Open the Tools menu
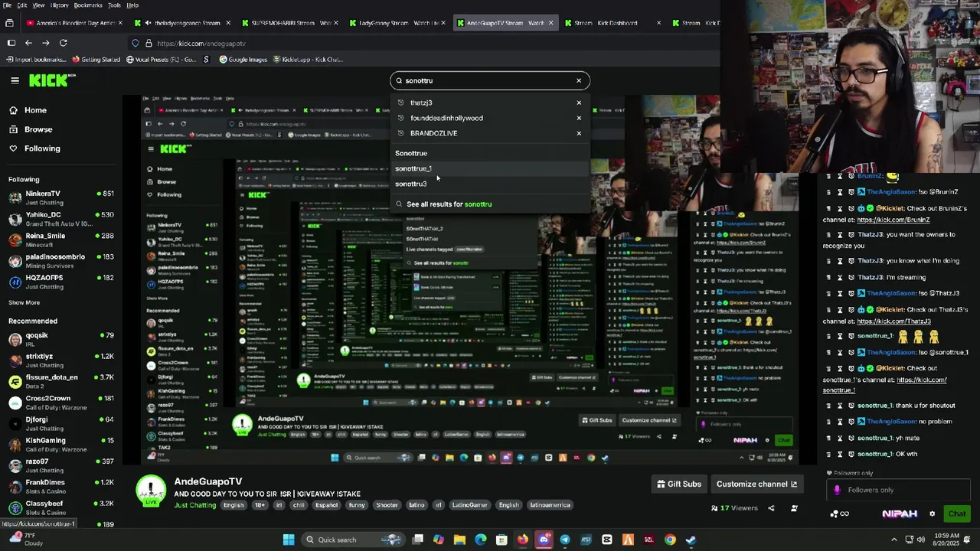This screenshot has width=980, height=551. pos(113,5)
